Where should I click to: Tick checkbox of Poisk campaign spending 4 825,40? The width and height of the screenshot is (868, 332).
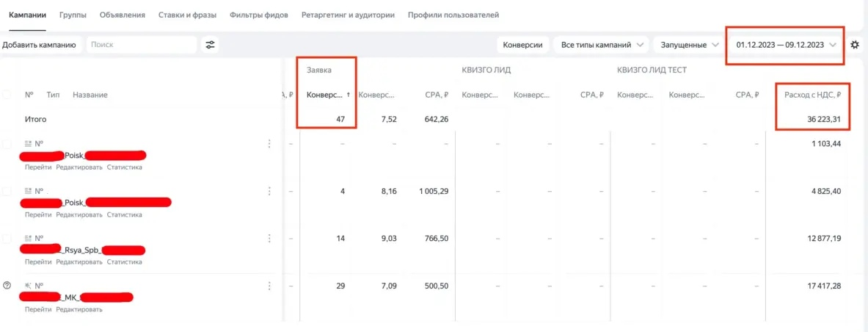tap(7, 191)
